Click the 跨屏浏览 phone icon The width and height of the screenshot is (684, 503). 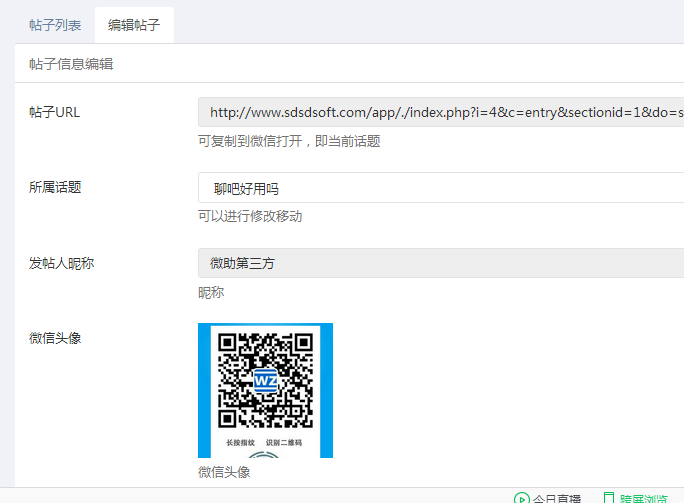pos(609,498)
